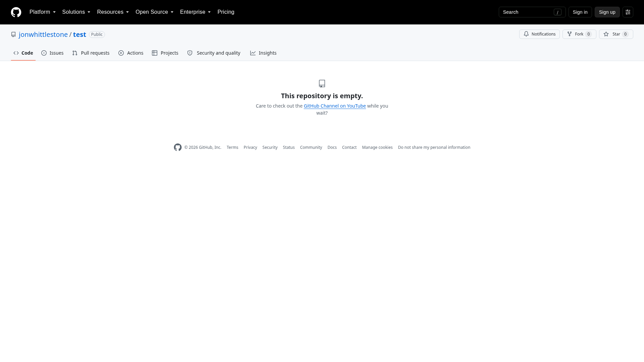Focus the Search field in the header
The image size is (644, 362).
(532, 12)
